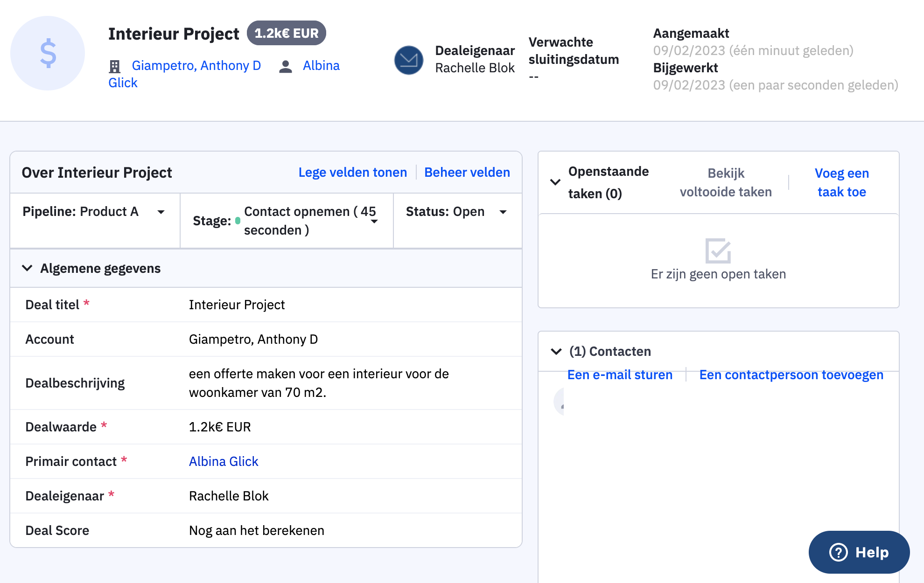Click the green stage indicator dot
Screen dimensions: 924x583
[238, 221]
